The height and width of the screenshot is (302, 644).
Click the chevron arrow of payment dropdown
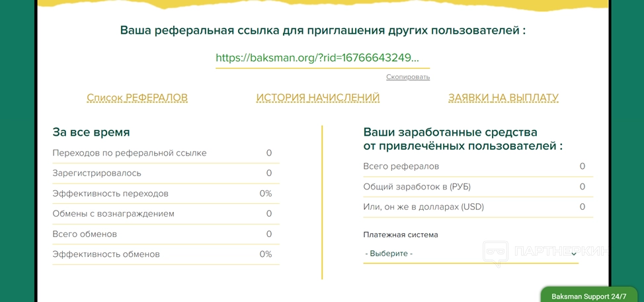[573, 254]
